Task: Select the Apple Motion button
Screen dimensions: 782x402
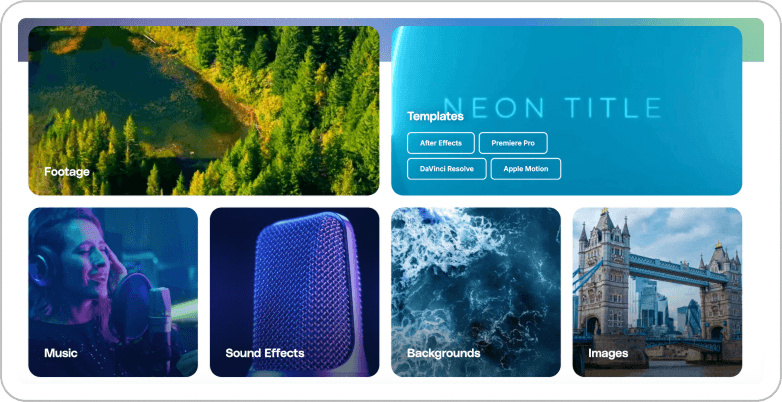Action: [x=526, y=169]
